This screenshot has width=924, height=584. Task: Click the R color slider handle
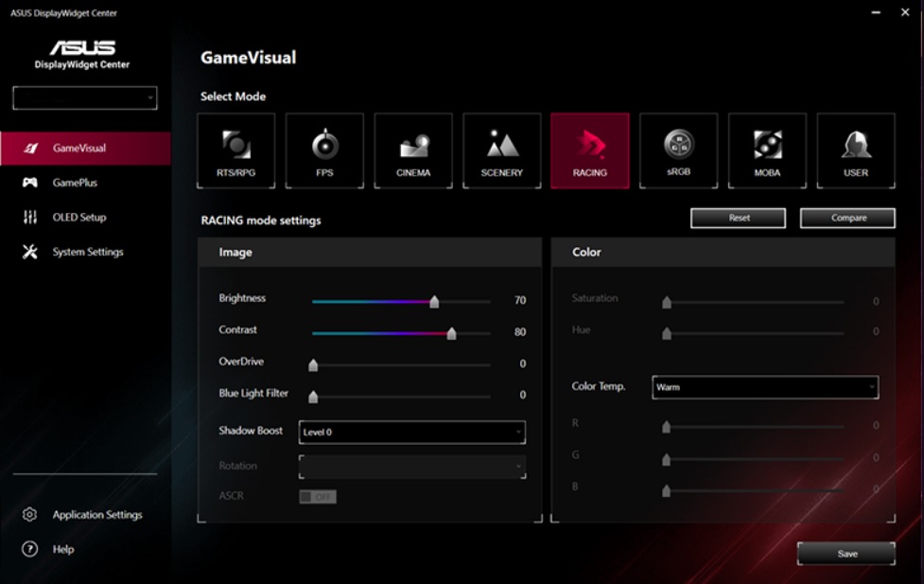666,427
